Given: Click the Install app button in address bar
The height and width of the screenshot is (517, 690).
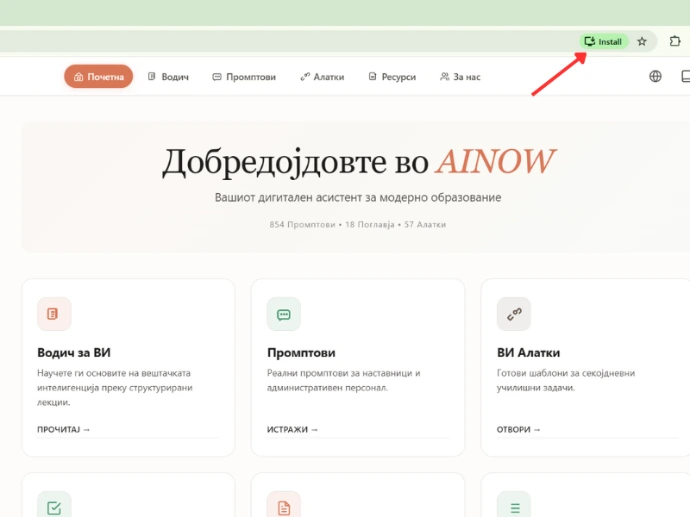Looking at the screenshot, I should pos(604,42).
